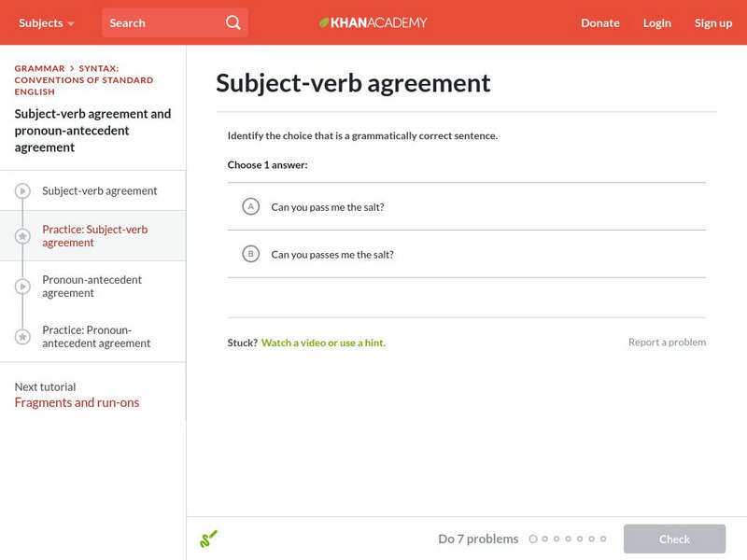The width and height of the screenshot is (747, 560).
Task: Click the first progress dot near Check
Action: [x=534, y=539]
